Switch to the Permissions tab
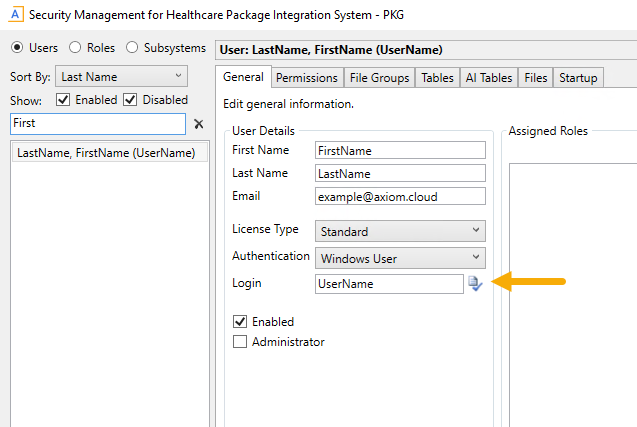This screenshot has width=637, height=427. pyautogui.click(x=306, y=78)
